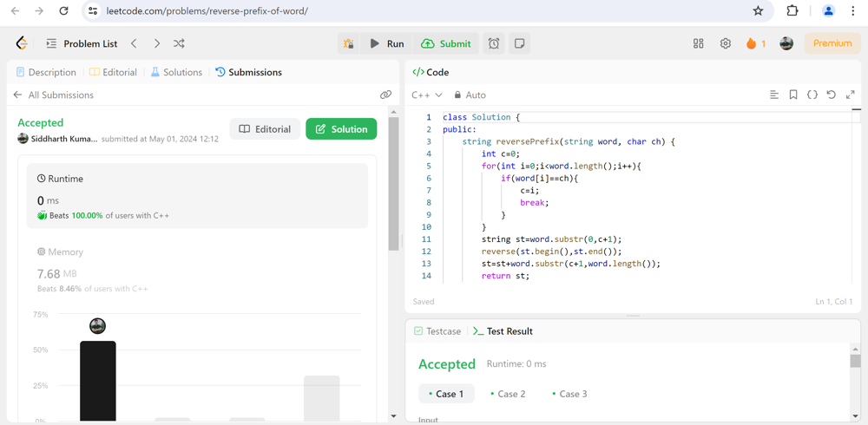Click the green Solution button

[341, 129]
